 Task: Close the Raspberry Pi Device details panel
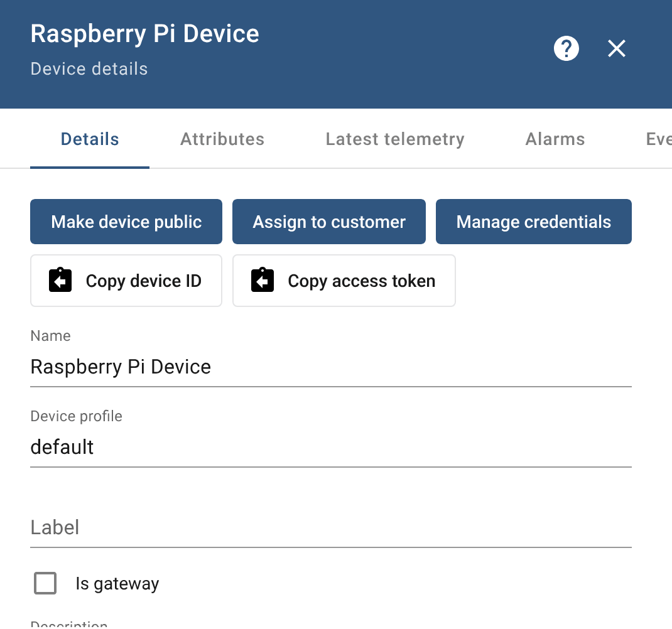tap(616, 48)
